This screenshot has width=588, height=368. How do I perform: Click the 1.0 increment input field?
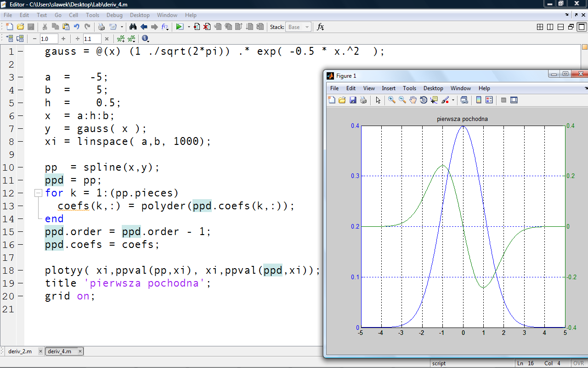49,39
